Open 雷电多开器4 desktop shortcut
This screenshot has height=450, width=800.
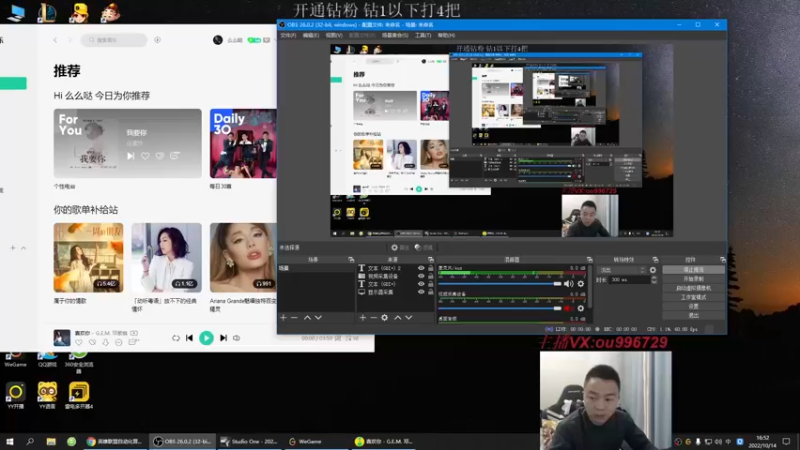[x=79, y=396]
